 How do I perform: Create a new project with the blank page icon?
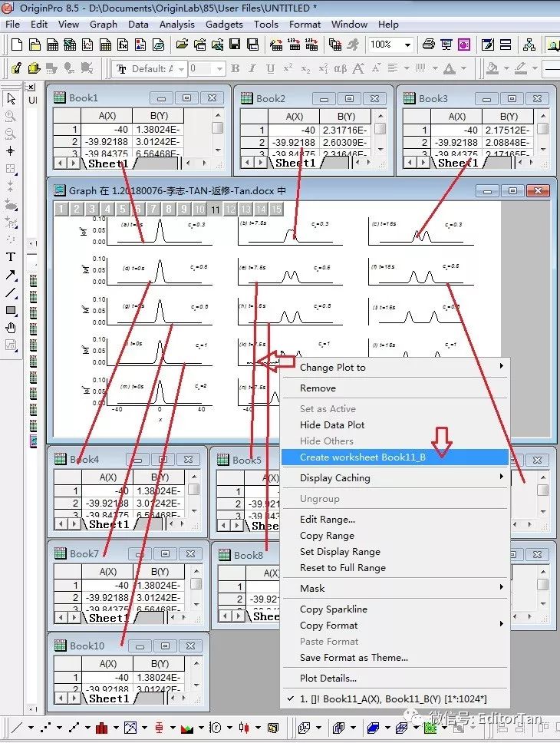(x=17, y=45)
